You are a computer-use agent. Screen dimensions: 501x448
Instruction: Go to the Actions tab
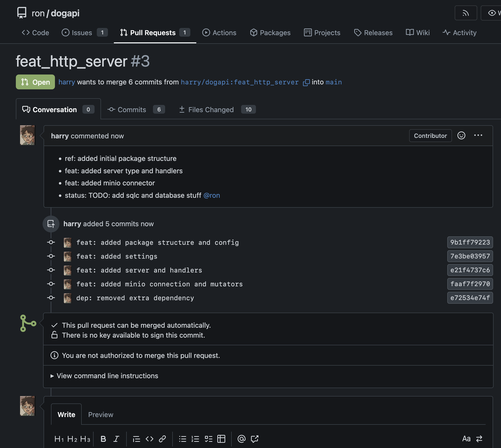click(x=219, y=33)
